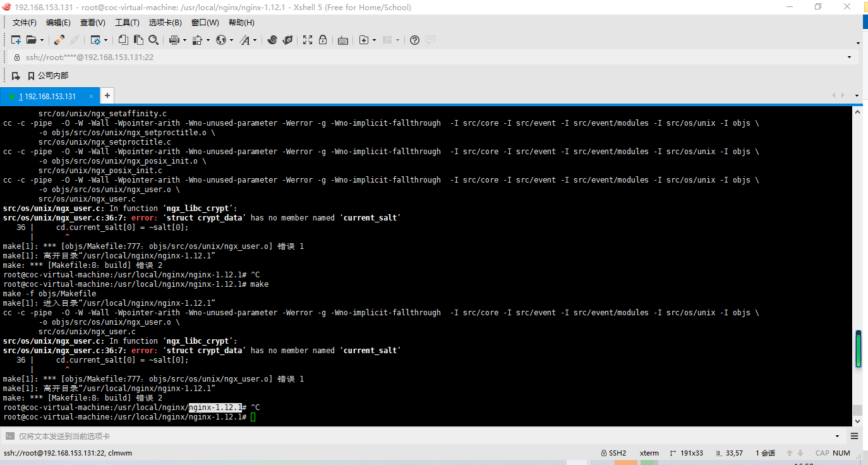This screenshot has width=868, height=465.
Task: Close the 192.168.153.131 tab
Action: coord(92,97)
